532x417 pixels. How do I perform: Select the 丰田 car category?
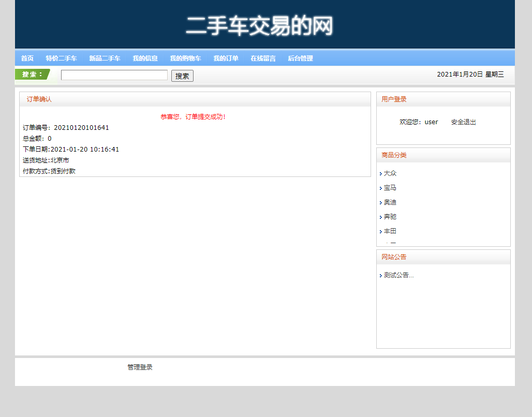tap(390, 231)
